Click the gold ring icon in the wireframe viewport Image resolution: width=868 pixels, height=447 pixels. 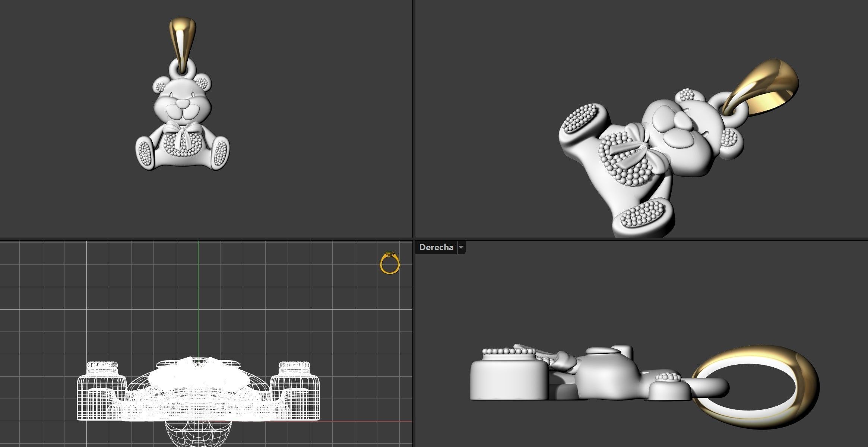coord(390,263)
